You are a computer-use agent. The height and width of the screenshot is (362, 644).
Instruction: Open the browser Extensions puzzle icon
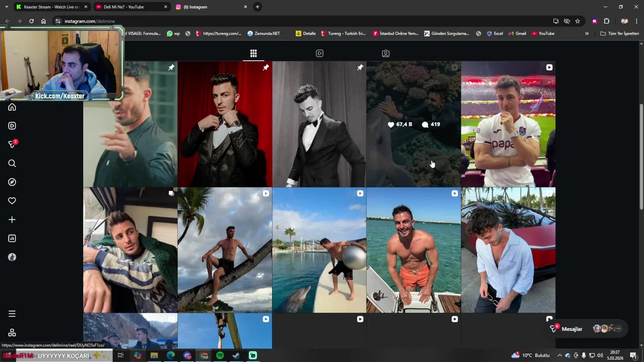[x=606, y=21]
